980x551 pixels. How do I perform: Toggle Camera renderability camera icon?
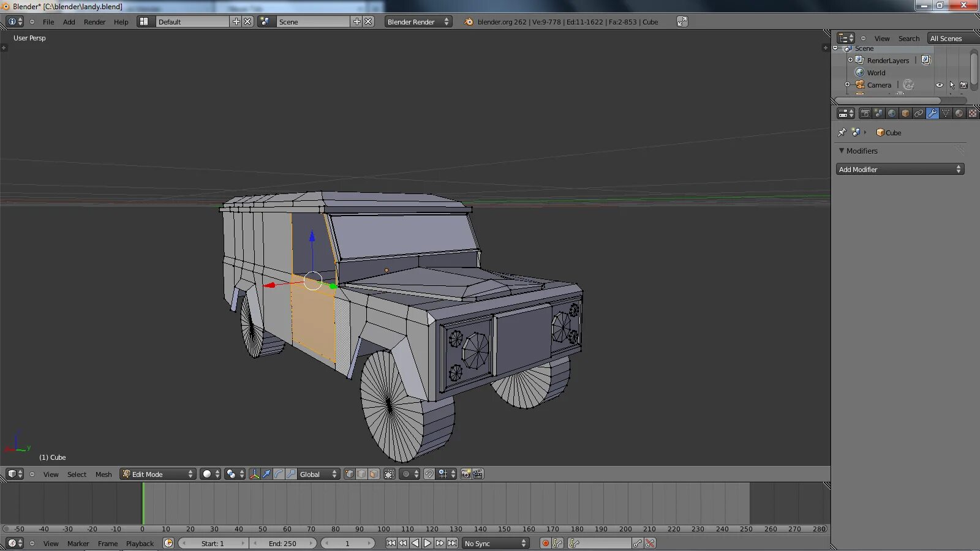pyautogui.click(x=963, y=85)
